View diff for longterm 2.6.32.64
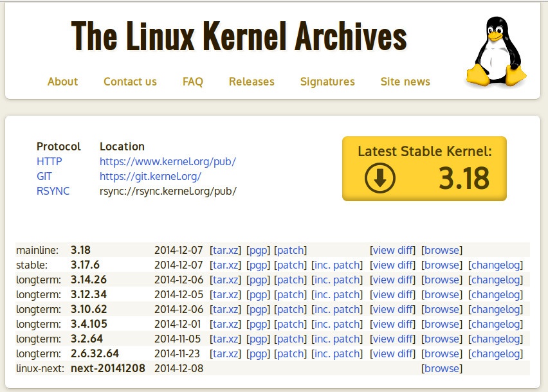Viewport: 548px width, 392px height. [x=392, y=353]
